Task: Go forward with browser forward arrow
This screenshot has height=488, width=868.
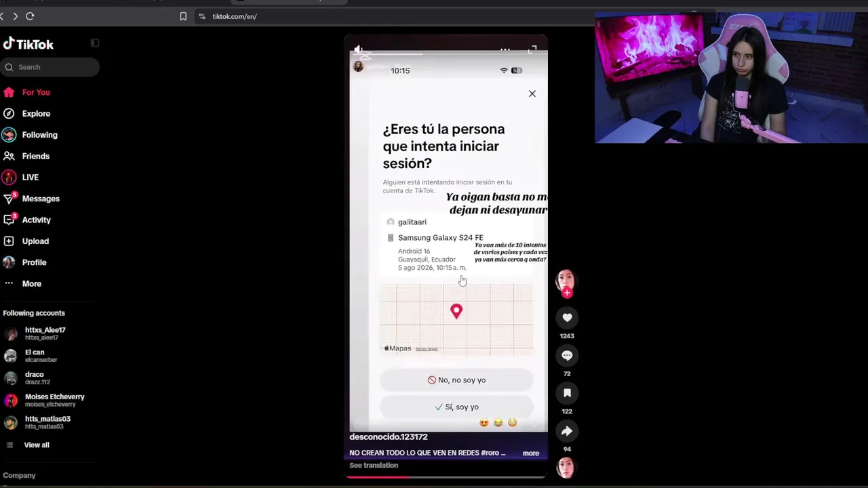Action: click(x=15, y=16)
